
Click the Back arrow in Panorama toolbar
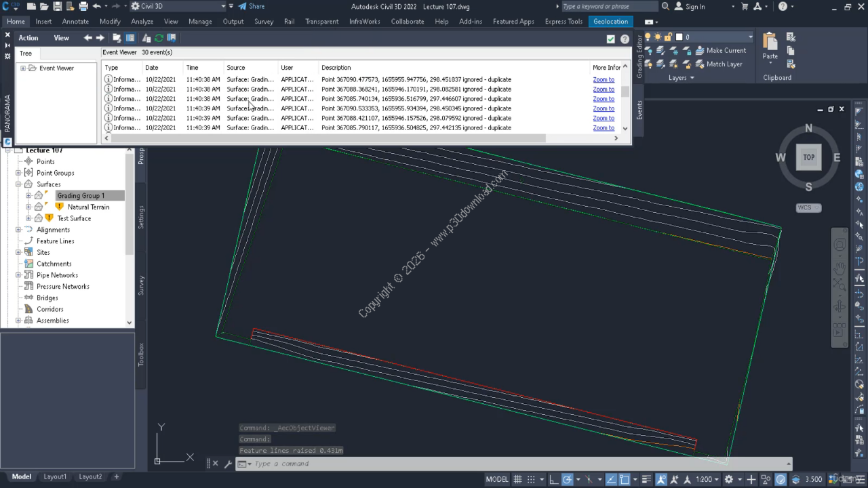click(x=88, y=38)
